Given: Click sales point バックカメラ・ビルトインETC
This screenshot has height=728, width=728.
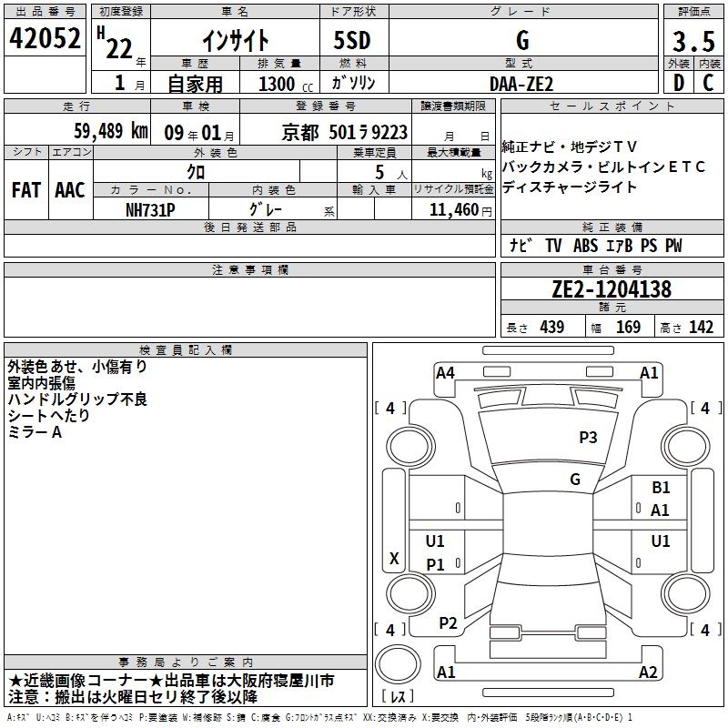Looking at the screenshot, I should [603, 167].
